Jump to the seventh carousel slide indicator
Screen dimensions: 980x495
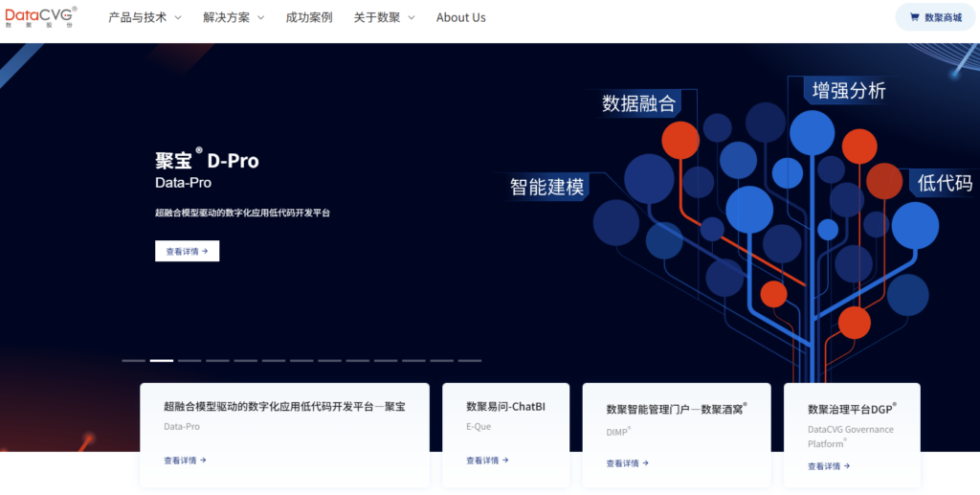(x=301, y=361)
